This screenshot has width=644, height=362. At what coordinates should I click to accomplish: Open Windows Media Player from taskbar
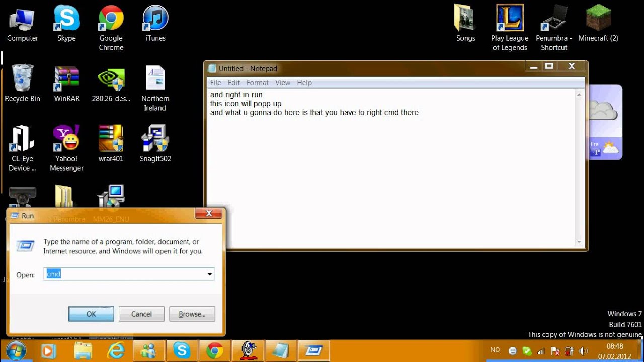pyautogui.click(x=48, y=350)
